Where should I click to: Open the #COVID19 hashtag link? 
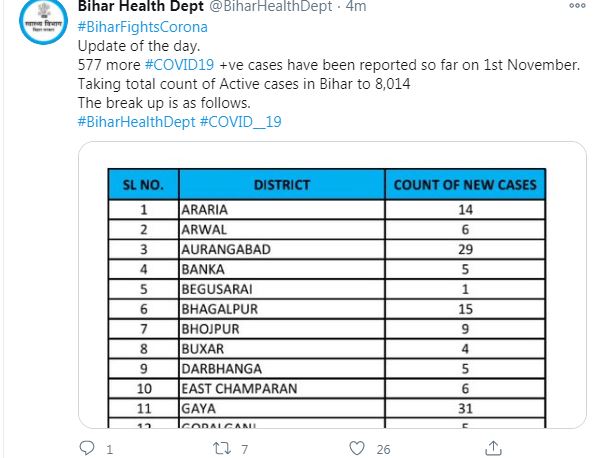point(180,65)
